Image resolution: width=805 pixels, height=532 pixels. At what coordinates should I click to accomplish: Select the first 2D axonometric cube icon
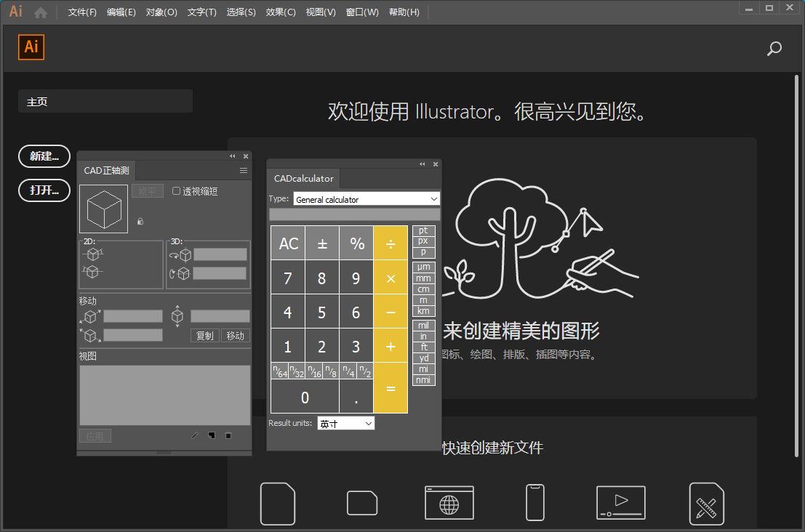tap(94, 254)
